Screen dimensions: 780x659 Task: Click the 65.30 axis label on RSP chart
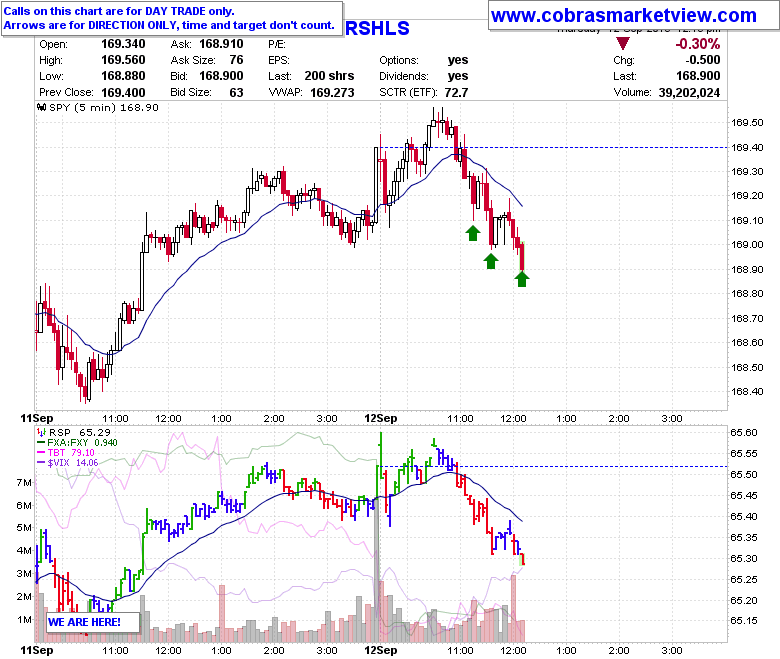[x=744, y=559]
